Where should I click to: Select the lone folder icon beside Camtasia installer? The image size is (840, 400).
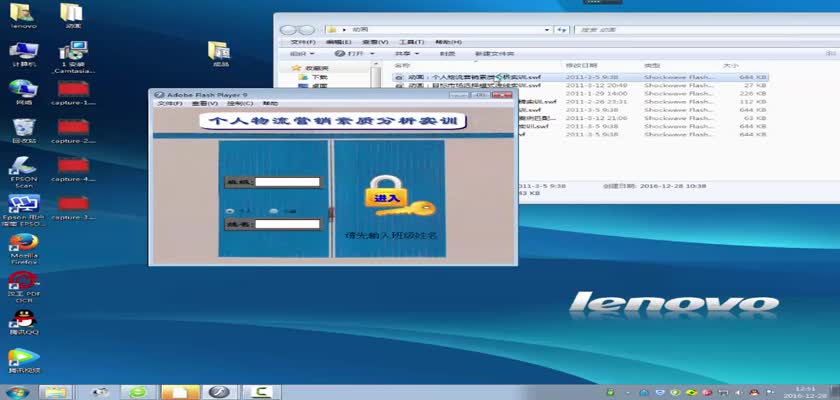pos(219,54)
